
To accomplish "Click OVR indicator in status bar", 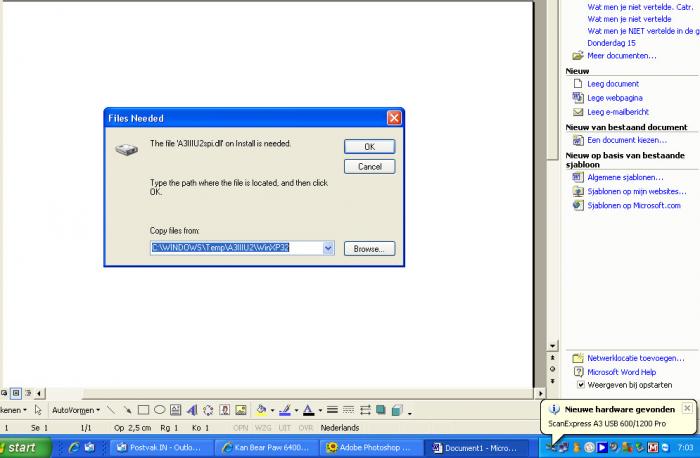I will tap(306, 428).
